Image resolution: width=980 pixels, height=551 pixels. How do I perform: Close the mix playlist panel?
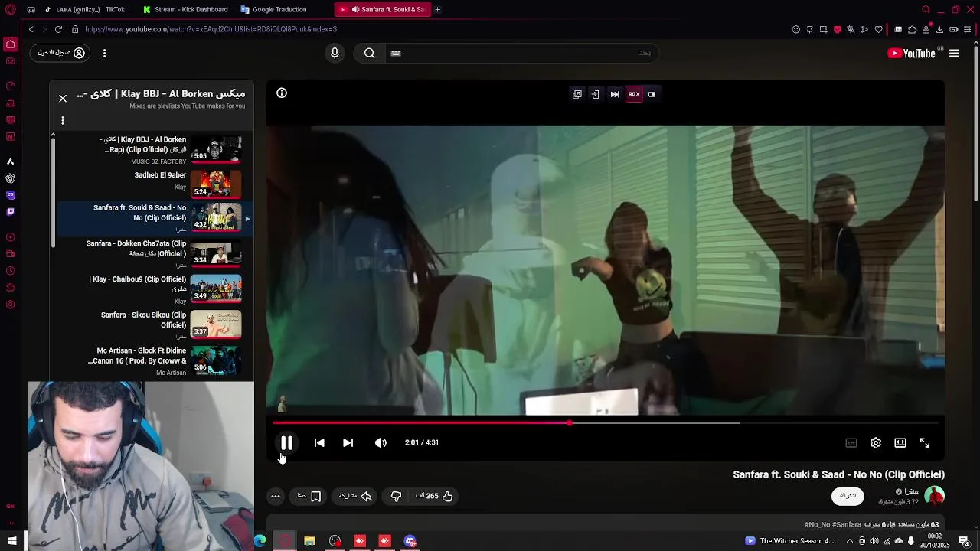[x=63, y=98]
